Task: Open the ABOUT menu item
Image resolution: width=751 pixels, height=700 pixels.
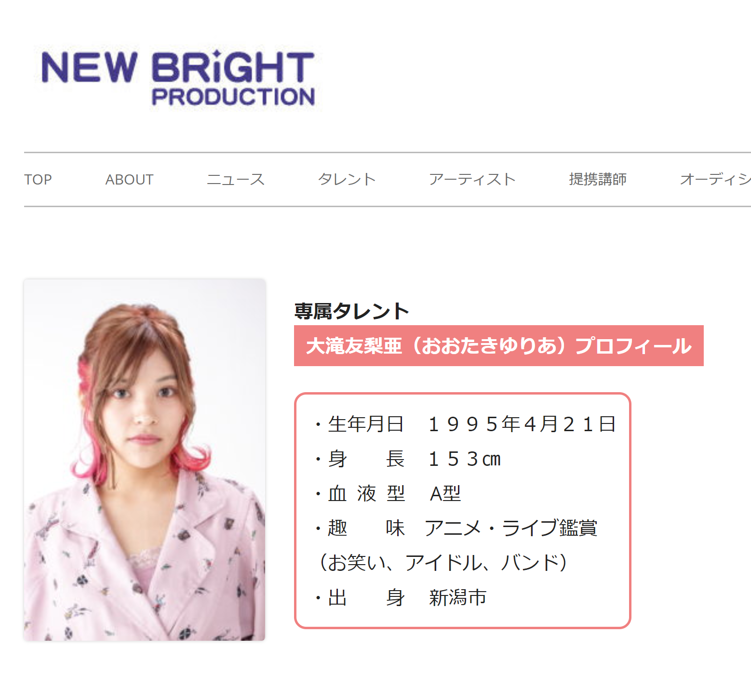Action: 129,180
